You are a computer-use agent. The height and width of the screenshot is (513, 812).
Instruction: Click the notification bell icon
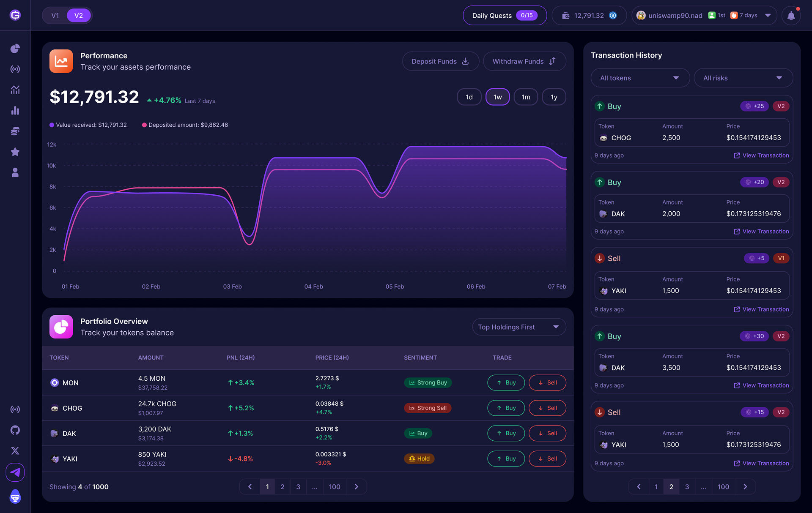[791, 16]
